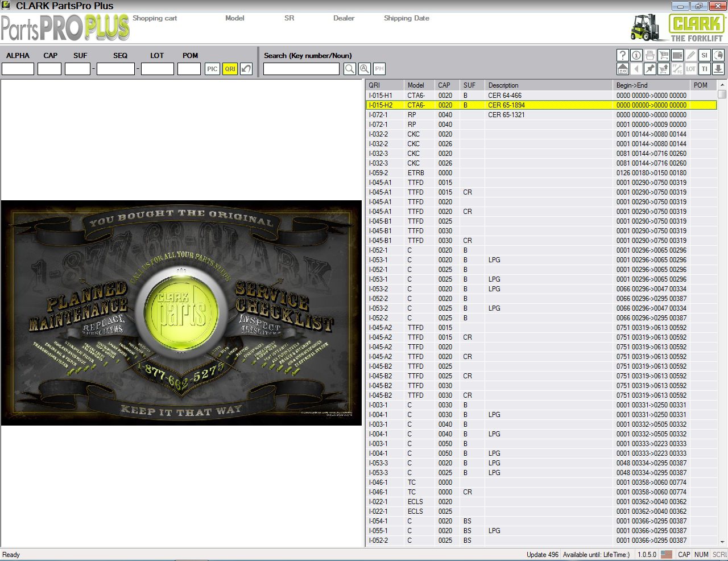Click the CAP column header in table
This screenshot has height=561, width=728.
point(448,85)
